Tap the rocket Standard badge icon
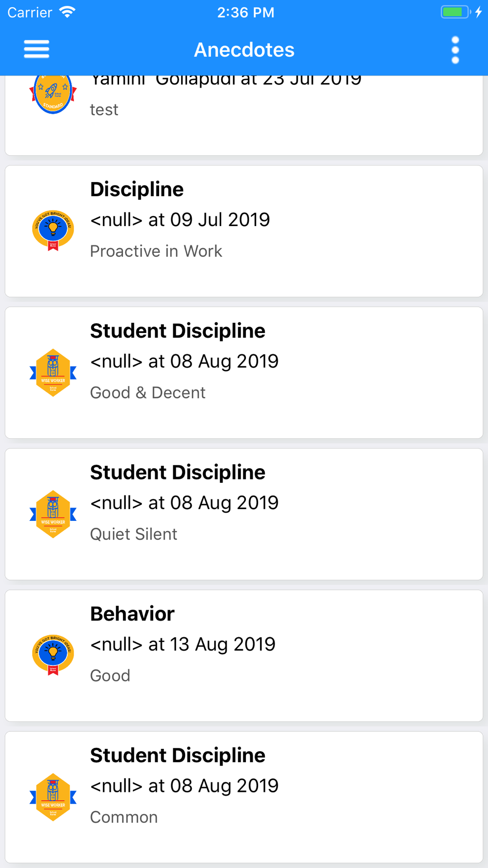 53,94
